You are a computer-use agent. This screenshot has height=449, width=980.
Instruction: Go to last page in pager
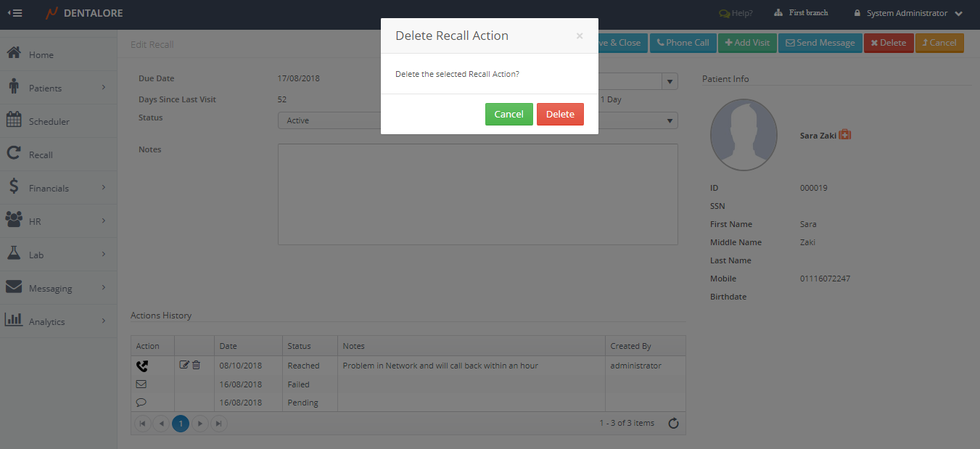[218, 424]
